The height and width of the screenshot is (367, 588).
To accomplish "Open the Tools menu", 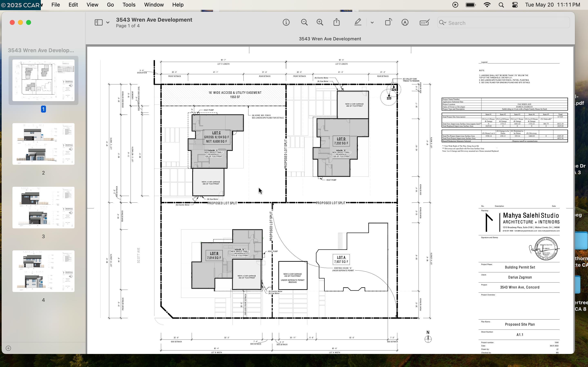I will coord(129,5).
